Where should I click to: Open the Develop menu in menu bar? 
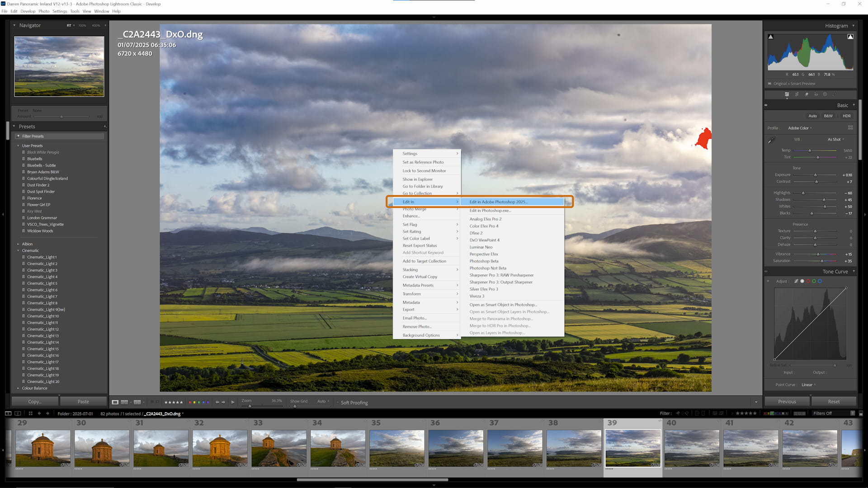pyautogui.click(x=28, y=11)
